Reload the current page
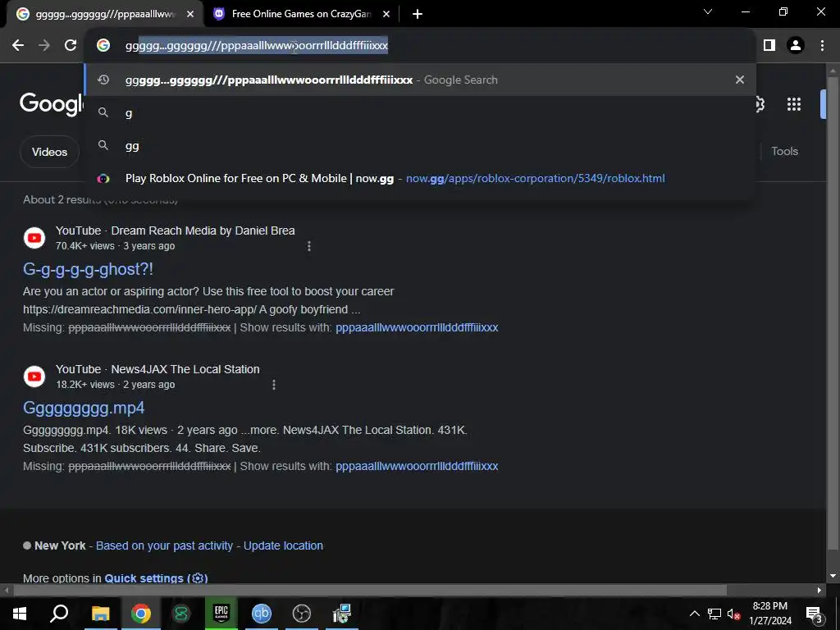 [x=71, y=46]
